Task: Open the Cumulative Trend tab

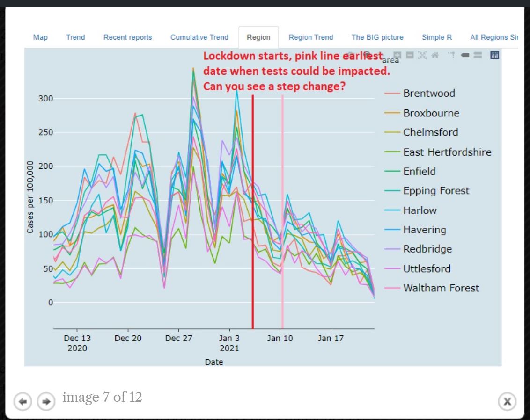Action: point(199,37)
